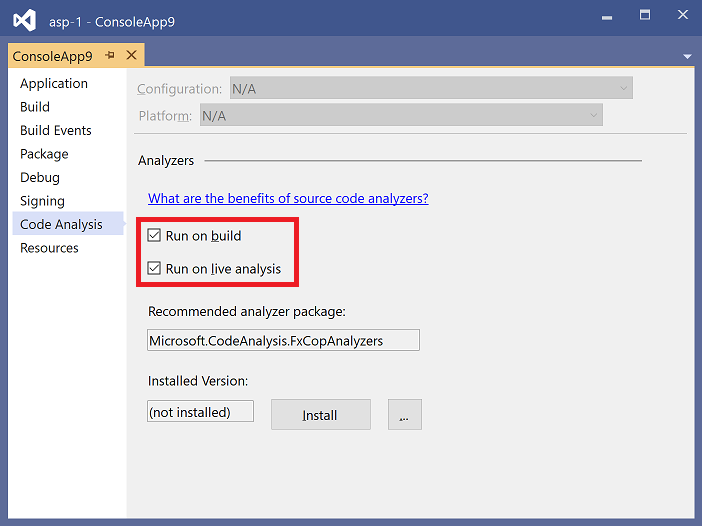Open the Configuration dropdown
This screenshot has height=526, width=702.
[x=431, y=88]
